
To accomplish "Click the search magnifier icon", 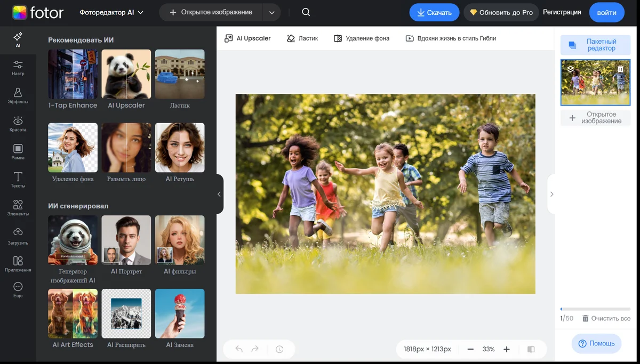I will click(x=306, y=12).
